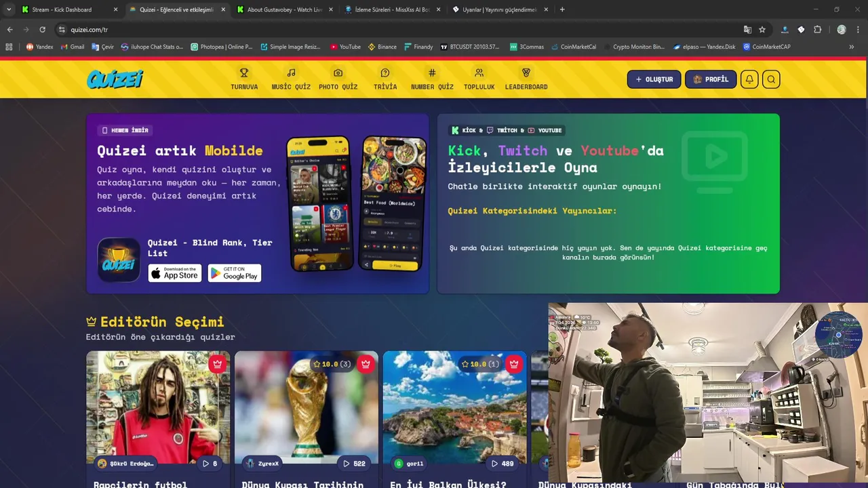The width and height of the screenshot is (868, 488).
Task: Open the BTCUSDT bookmark
Action: pos(470,47)
